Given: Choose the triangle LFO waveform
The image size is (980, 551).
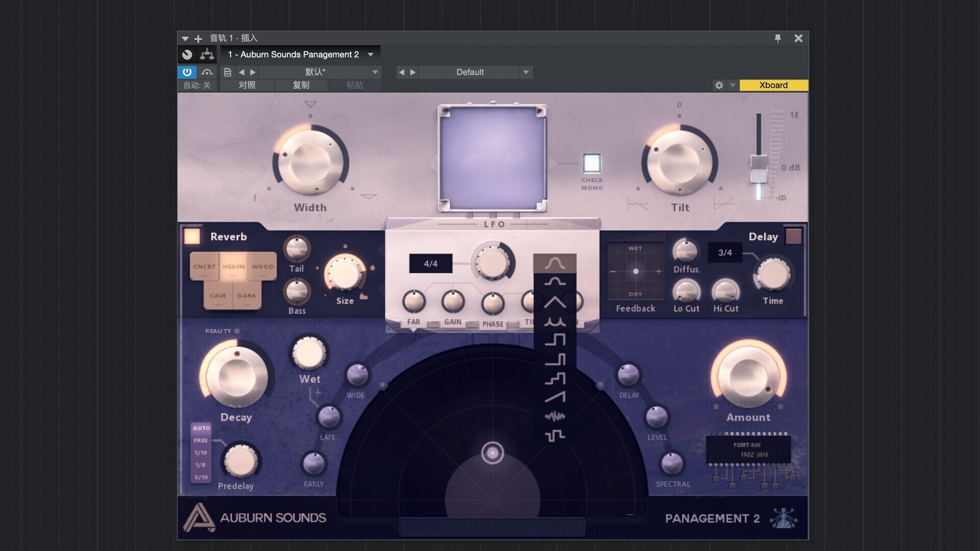Looking at the screenshot, I should (x=555, y=302).
